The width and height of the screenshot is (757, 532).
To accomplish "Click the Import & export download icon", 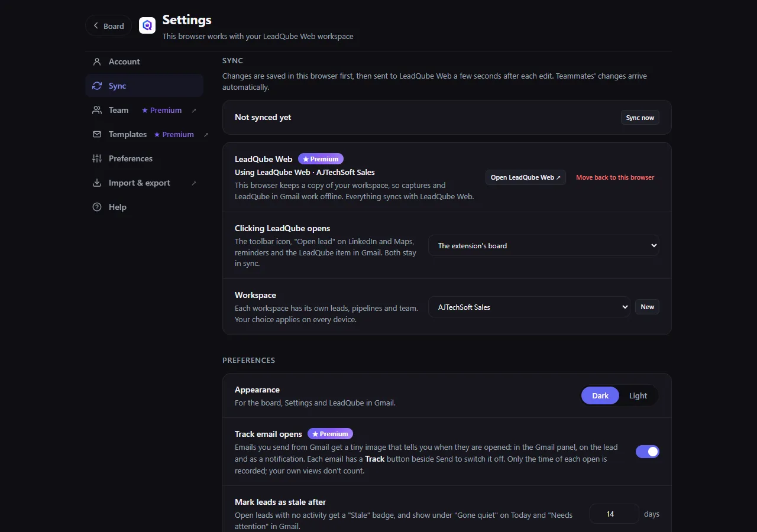I will click(x=97, y=183).
